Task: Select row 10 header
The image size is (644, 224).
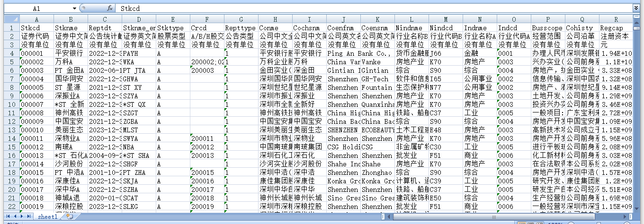Action: (11, 104)
